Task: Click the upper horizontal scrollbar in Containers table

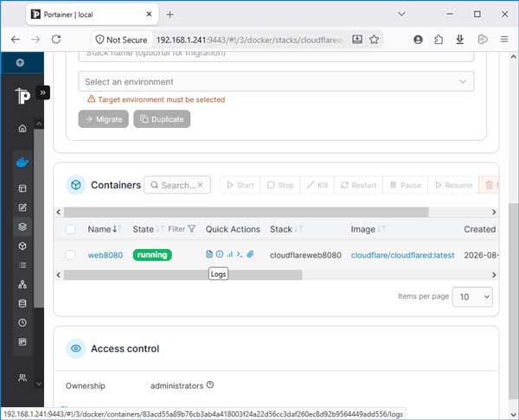Action: pos(247,212)
